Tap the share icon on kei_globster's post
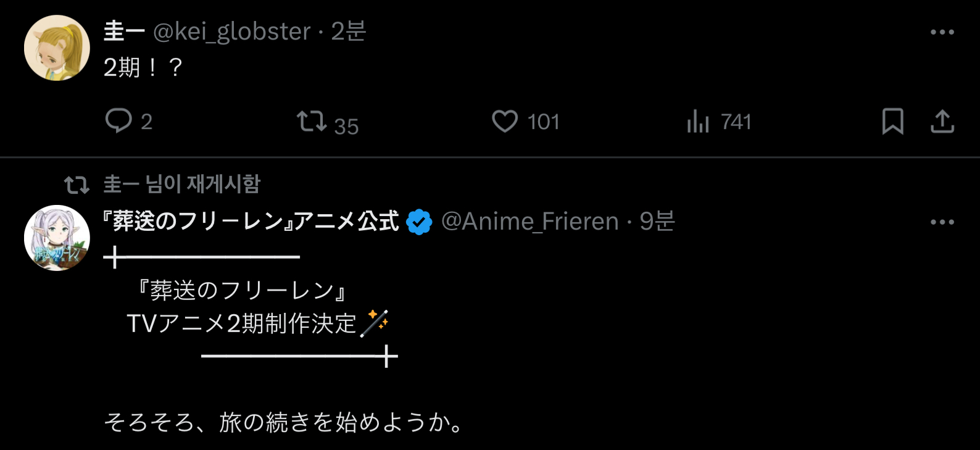This screenshot has width=980, height=450. point(942,122)
